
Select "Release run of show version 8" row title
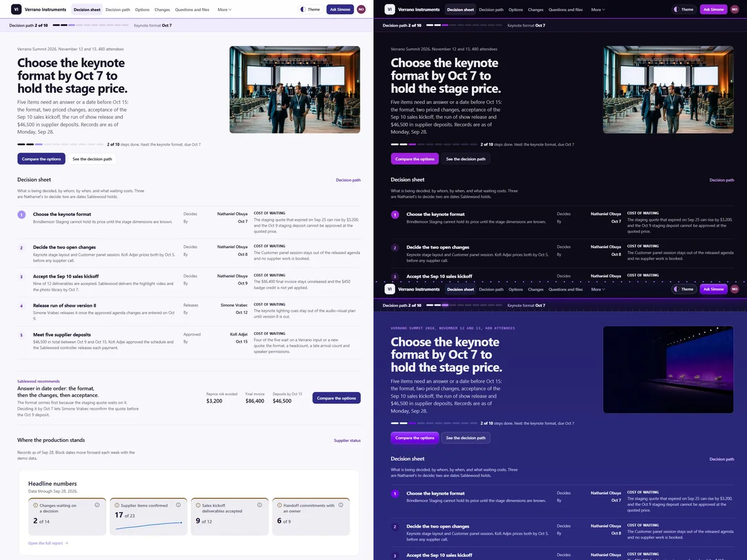click(x=65, y=306)
